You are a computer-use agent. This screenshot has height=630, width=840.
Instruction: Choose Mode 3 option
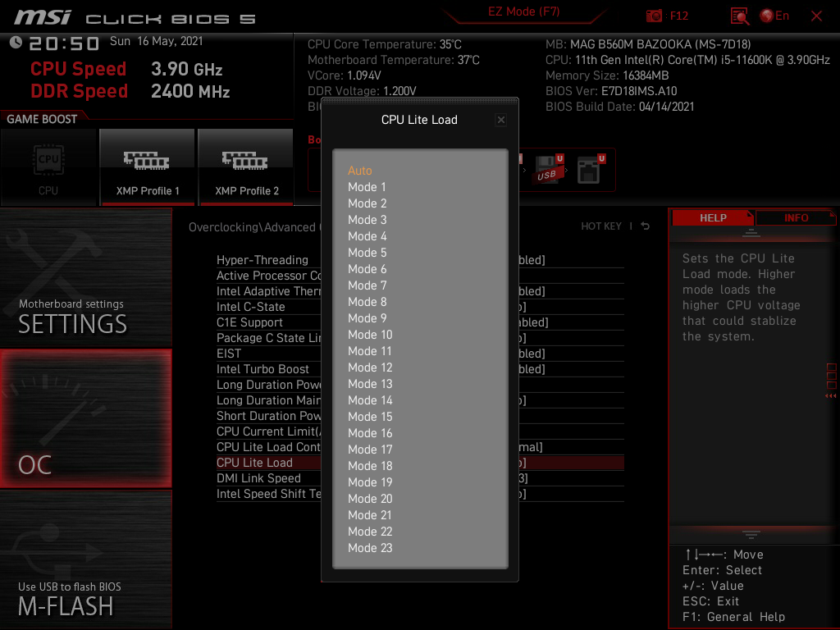click(367, 220)
